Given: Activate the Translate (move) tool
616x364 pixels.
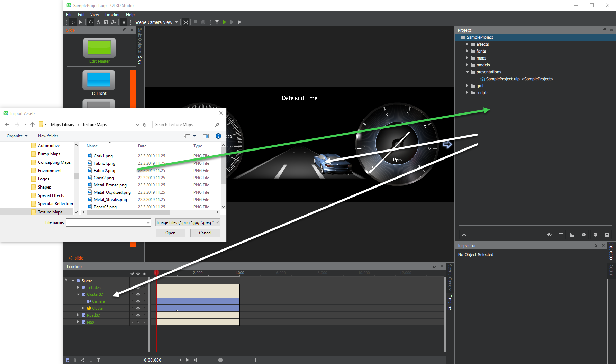Looking at the screenshot, I should click(90, 22).
